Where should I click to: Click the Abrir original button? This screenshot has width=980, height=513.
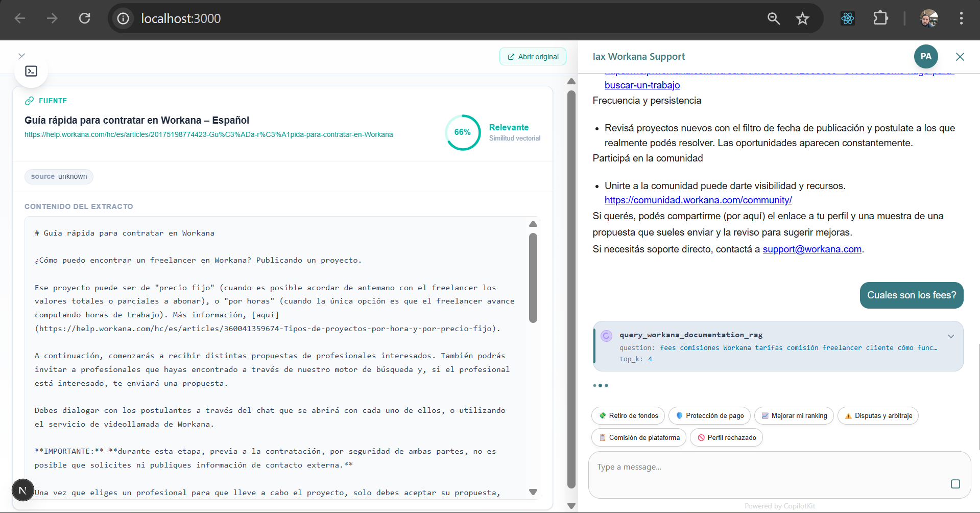coord(533,57)
